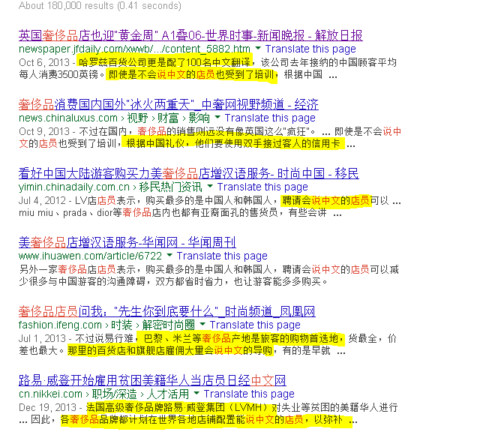
Task: Open the ifeng 奢侈品店员问我 result title
Action: 166,311
